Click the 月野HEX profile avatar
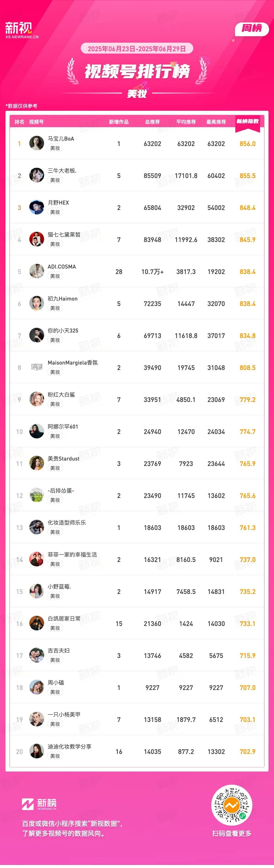 37,207
